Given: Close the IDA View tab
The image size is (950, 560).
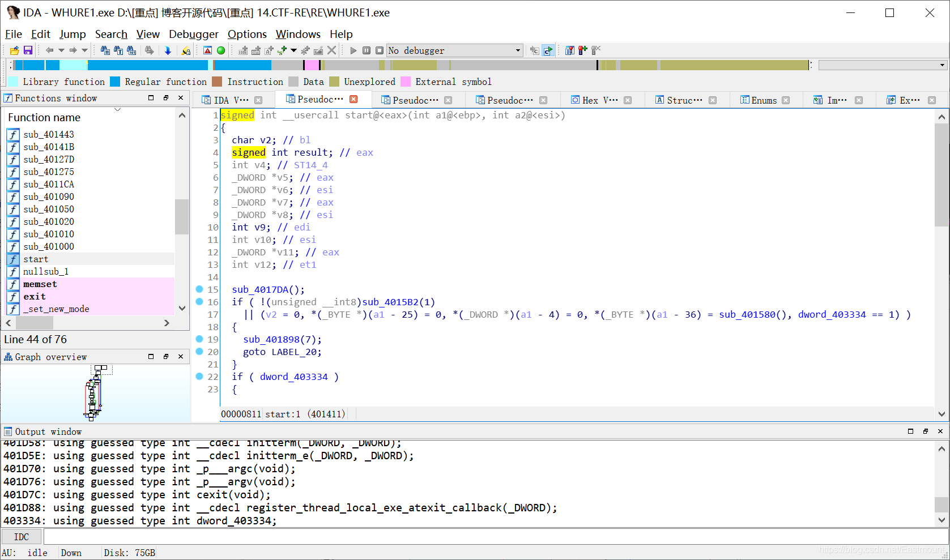Looking at the screenshot, I should pos(258,100).
